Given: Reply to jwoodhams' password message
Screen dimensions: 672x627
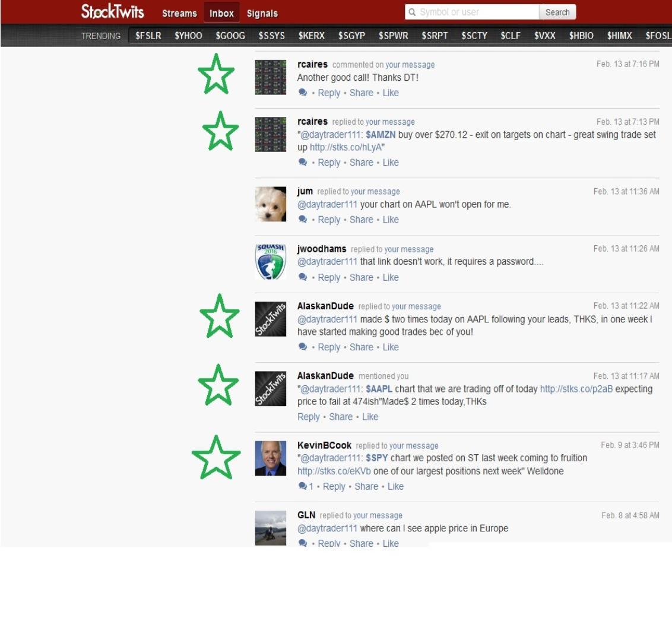Looking at the screenshot, I should coord(329,277).
